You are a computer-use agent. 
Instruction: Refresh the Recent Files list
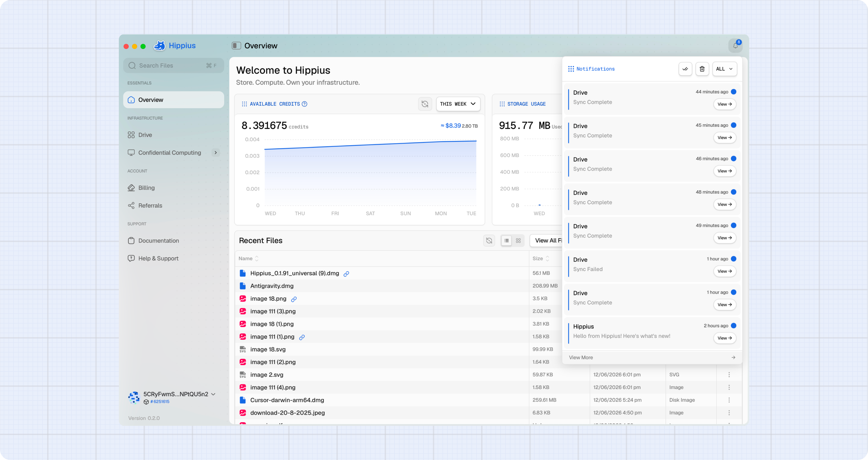pos(489,241)
